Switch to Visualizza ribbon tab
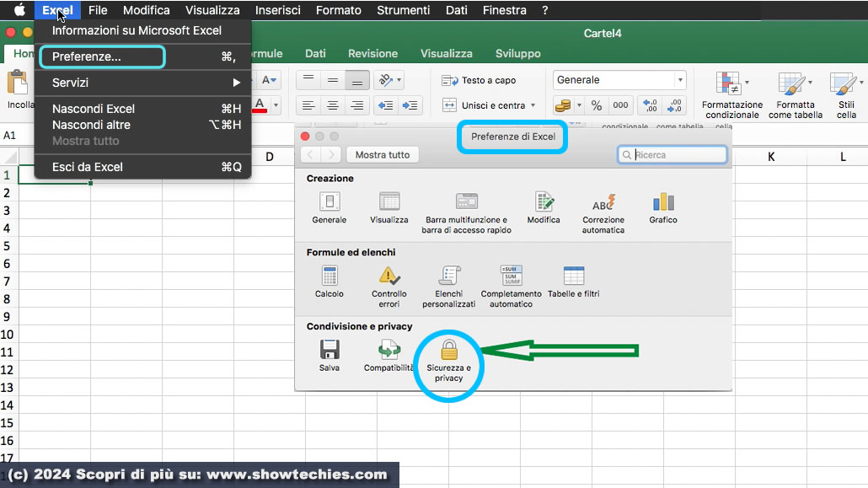 pos(446,54)
